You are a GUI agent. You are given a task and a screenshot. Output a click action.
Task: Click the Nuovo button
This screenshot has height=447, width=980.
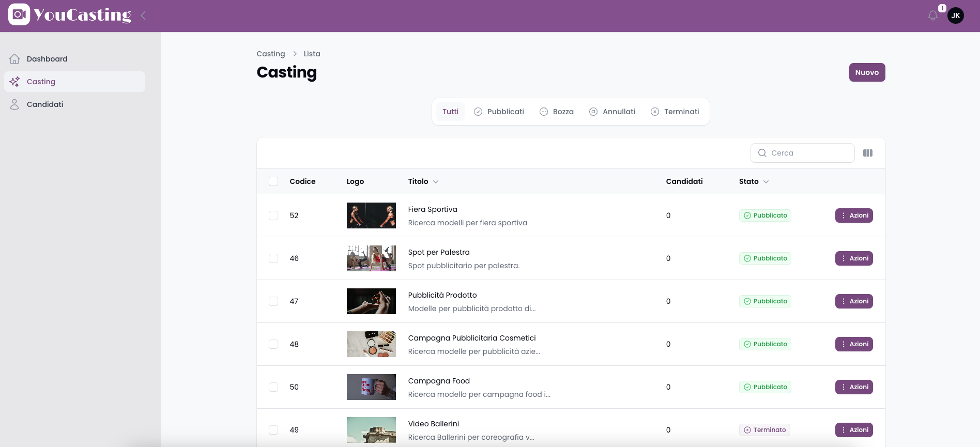867,72
